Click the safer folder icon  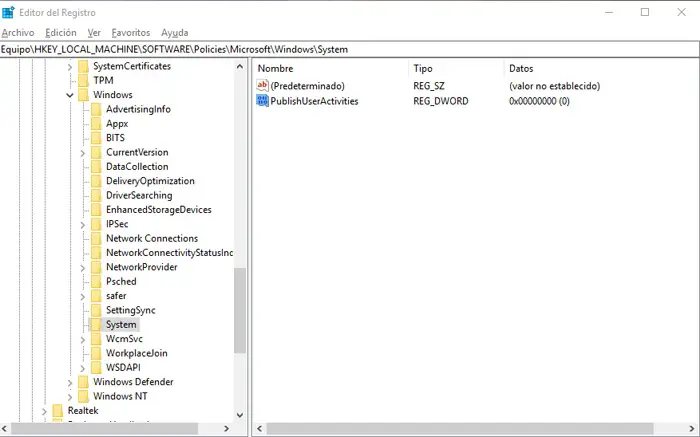pyautogui.click(x=96, y=295)
